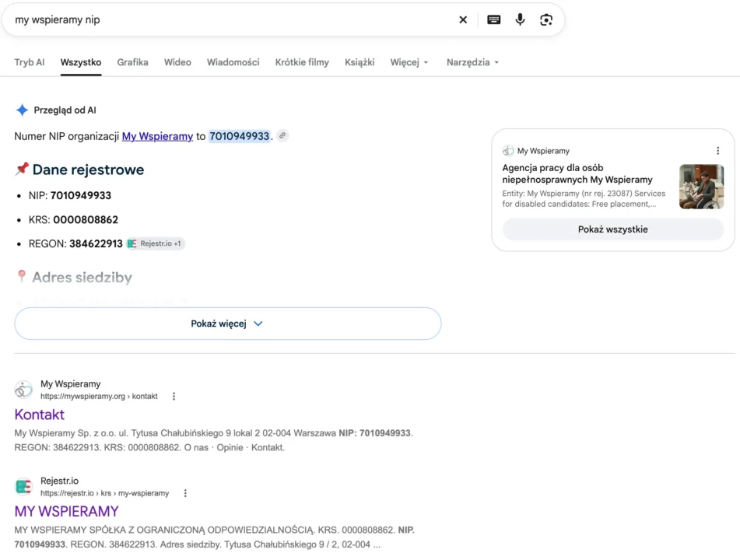Select the REGON: 384622913 bullet item

point(75,244)
